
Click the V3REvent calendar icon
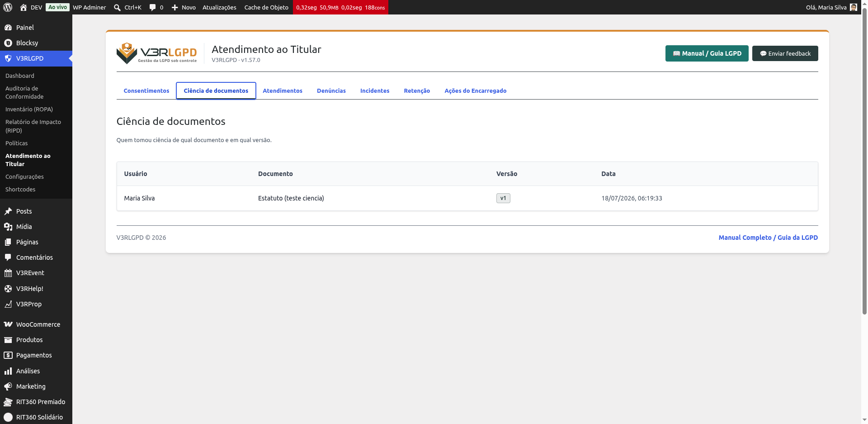[8, 273]
